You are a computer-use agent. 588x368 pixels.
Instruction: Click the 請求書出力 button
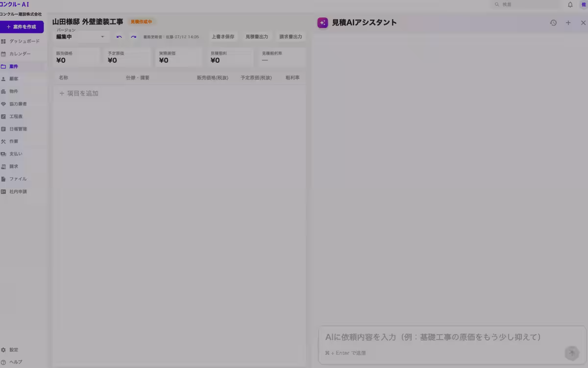[x=291, y=37]
